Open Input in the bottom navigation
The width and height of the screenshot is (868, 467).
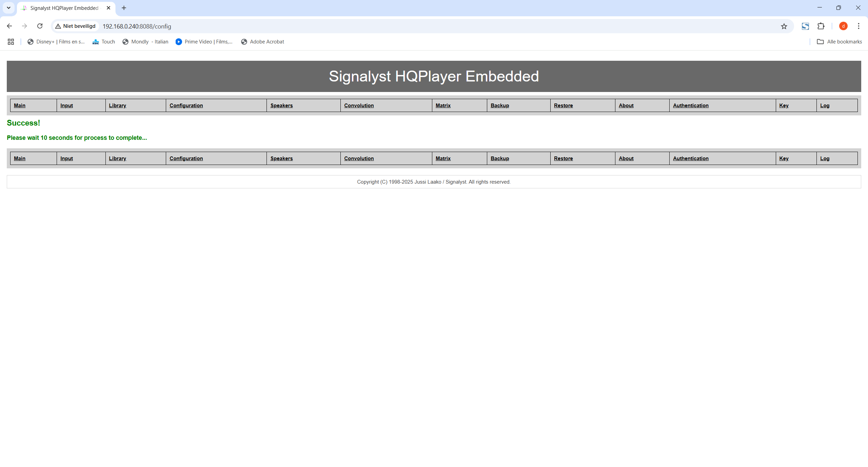(67, 158)
